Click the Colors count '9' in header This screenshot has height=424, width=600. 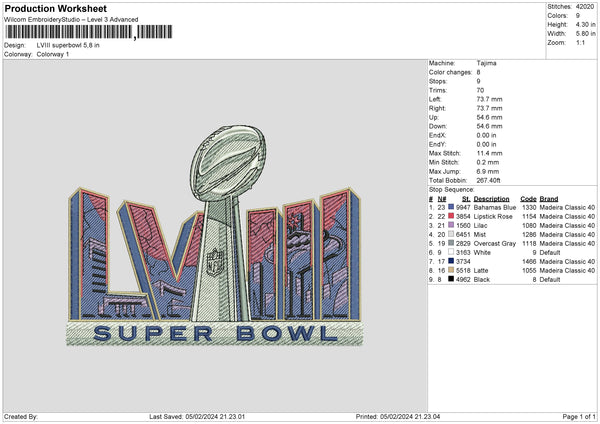(578, 16)
